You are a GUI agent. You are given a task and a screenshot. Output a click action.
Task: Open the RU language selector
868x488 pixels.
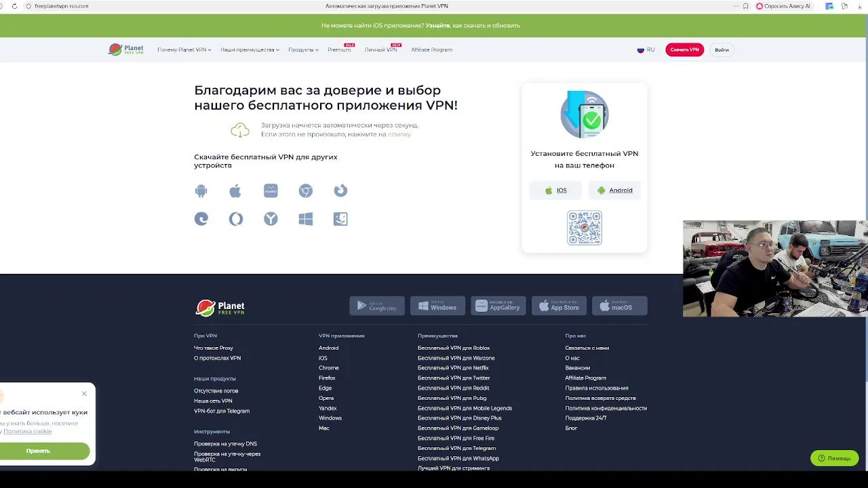point(646,49)
